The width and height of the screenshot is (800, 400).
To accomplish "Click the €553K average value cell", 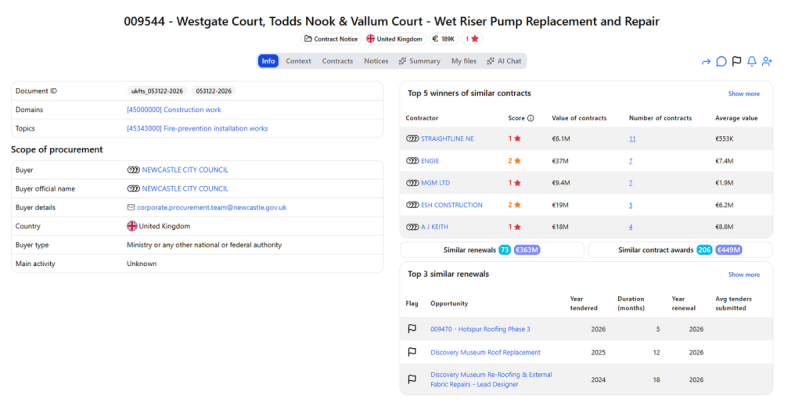I will (x=724, y=139).
